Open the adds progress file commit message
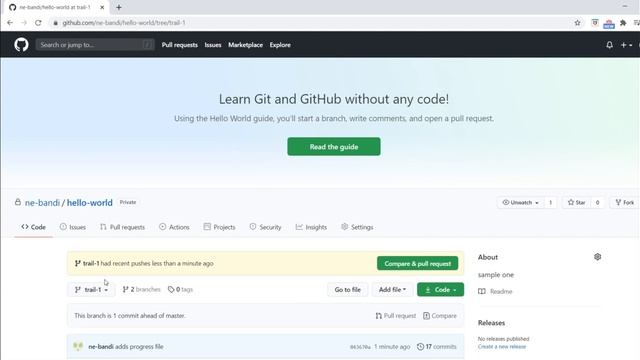This screenshot has height=360, width=640. 139,347
